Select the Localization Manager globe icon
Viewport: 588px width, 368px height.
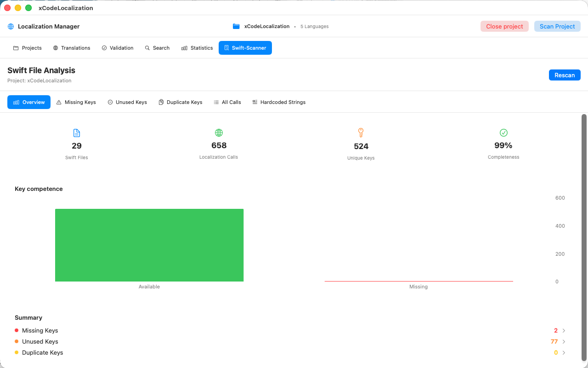click(10, 26)
